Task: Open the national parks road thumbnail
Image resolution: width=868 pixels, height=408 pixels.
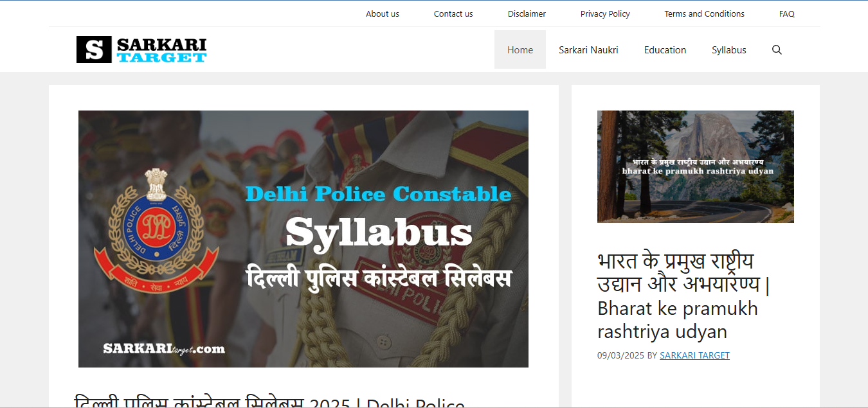Action: click(x=696, y=166)
